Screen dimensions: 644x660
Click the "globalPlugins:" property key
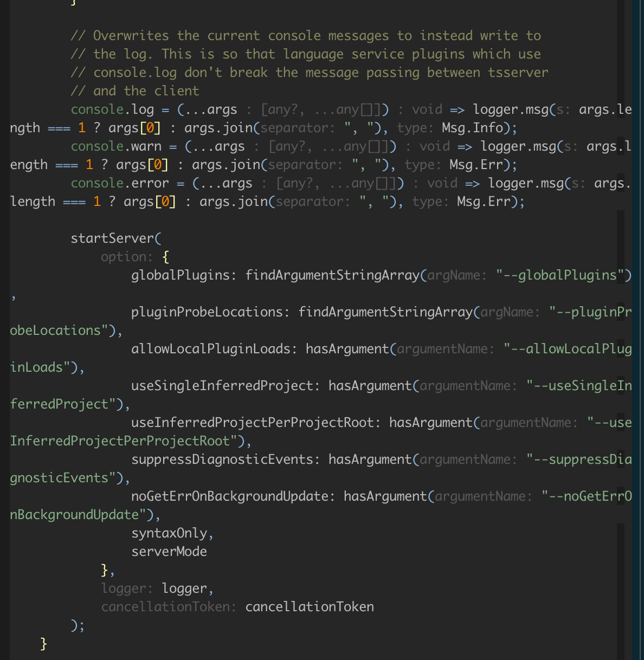coord(184,275)
